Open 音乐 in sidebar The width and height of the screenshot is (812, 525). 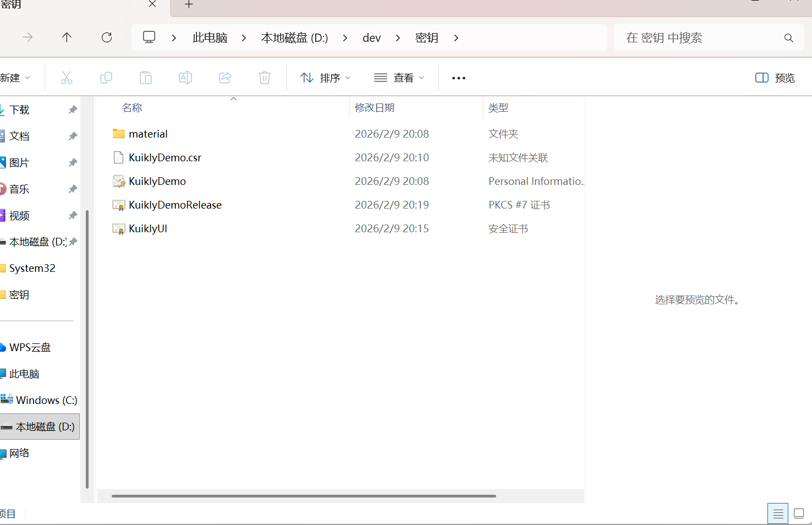[19, 189]
